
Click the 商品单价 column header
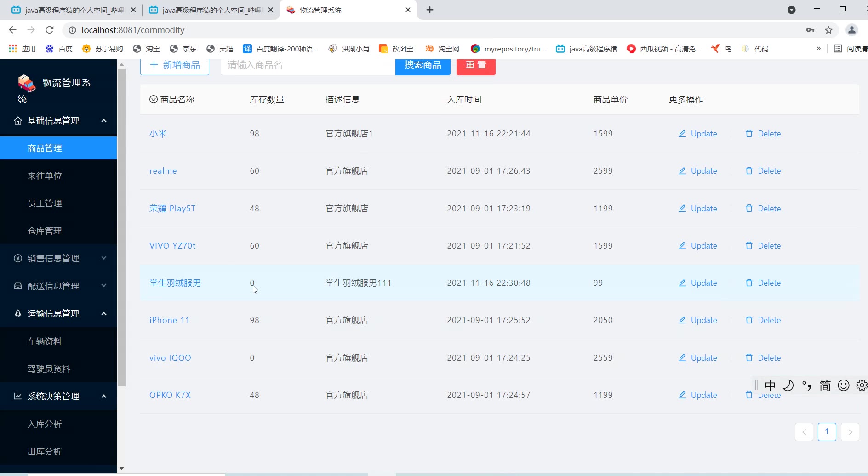610,100
